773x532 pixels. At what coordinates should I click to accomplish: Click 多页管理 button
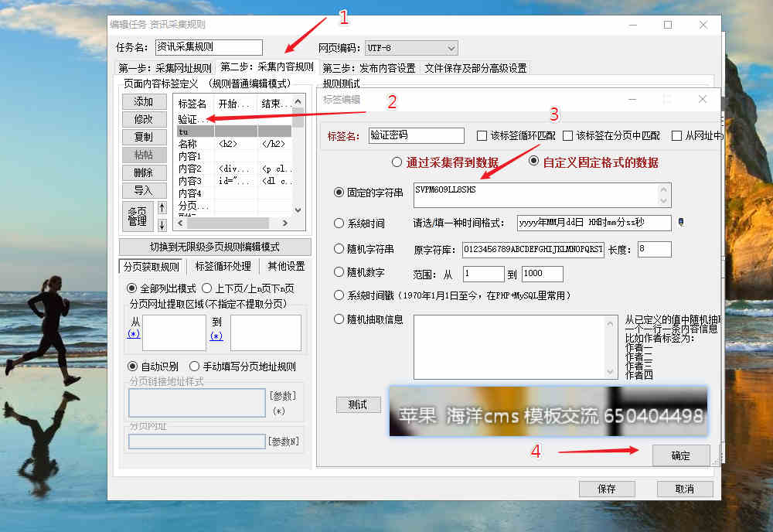138,216
